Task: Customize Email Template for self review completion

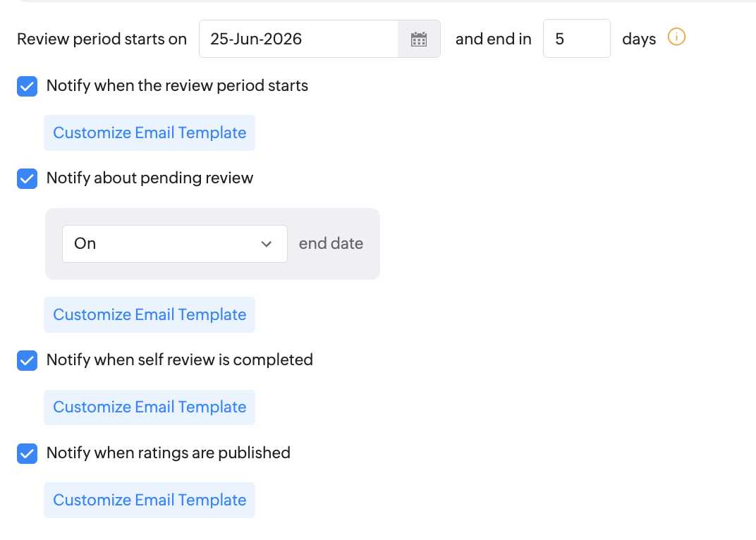Action: tap(150, 407)
